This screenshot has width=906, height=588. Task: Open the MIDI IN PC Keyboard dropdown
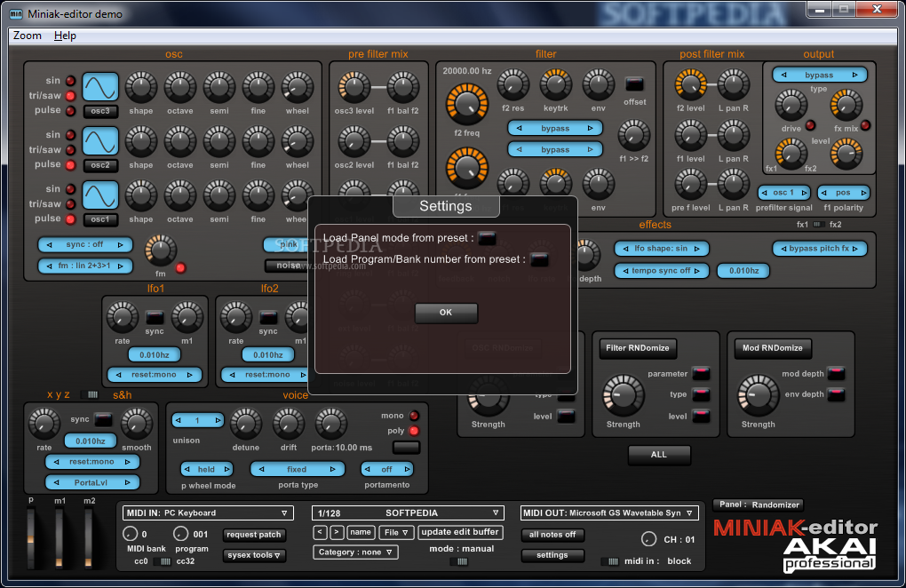(x=208, y=513)
